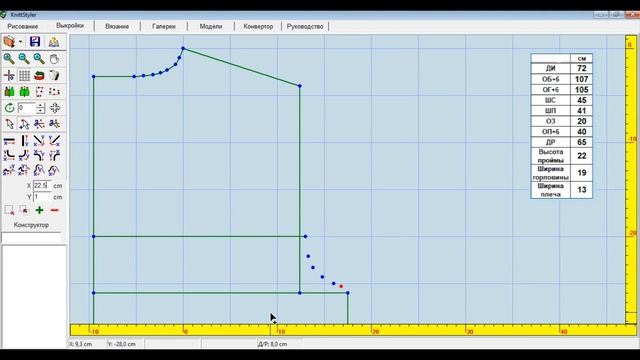Click the four-arrow move icon
Image resolution: width=640 pixels, height=360 pixels.
coord(55,108)
